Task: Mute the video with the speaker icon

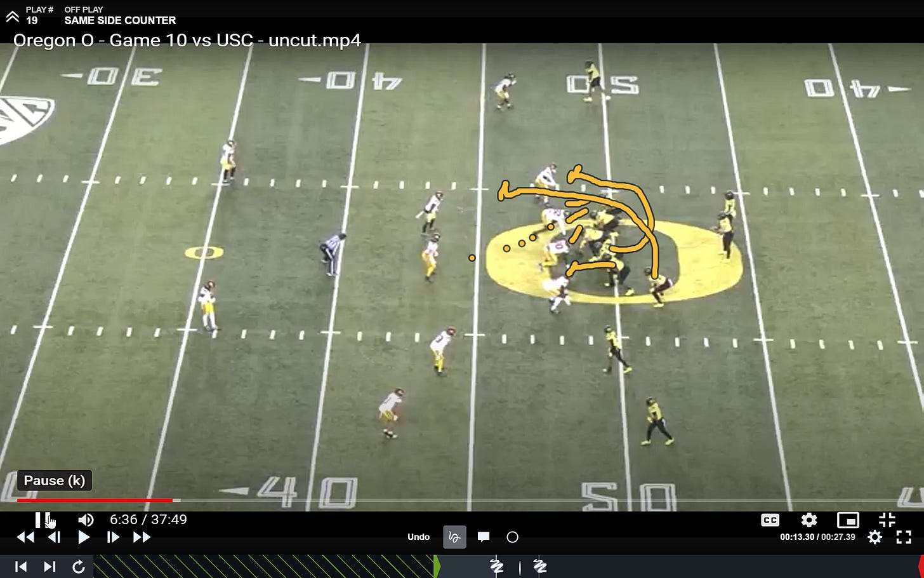Action: pyautogui.click(x=86, y=520)
